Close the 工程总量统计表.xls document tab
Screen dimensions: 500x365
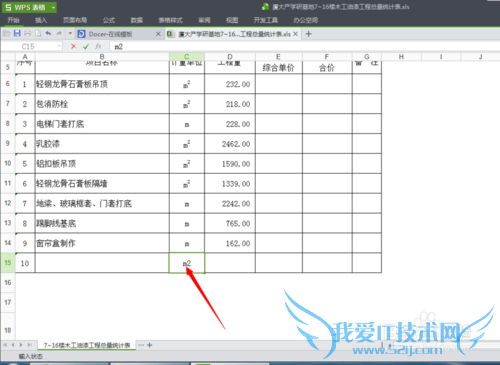pos(296,34)
